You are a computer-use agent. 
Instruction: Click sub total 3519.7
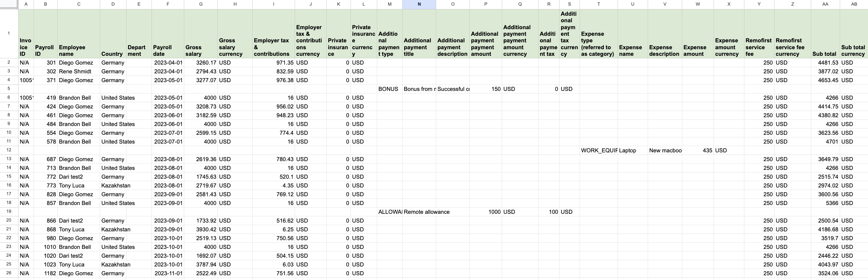pyautogui.click(x=825, y=238)
